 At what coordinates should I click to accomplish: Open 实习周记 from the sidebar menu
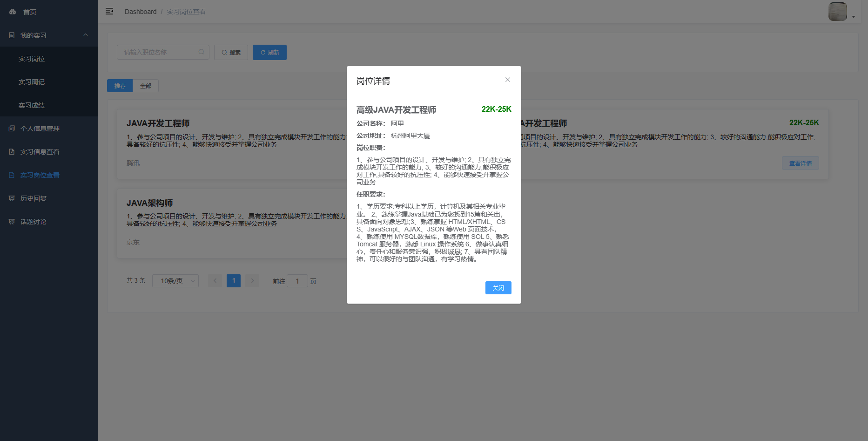(33, 81)
